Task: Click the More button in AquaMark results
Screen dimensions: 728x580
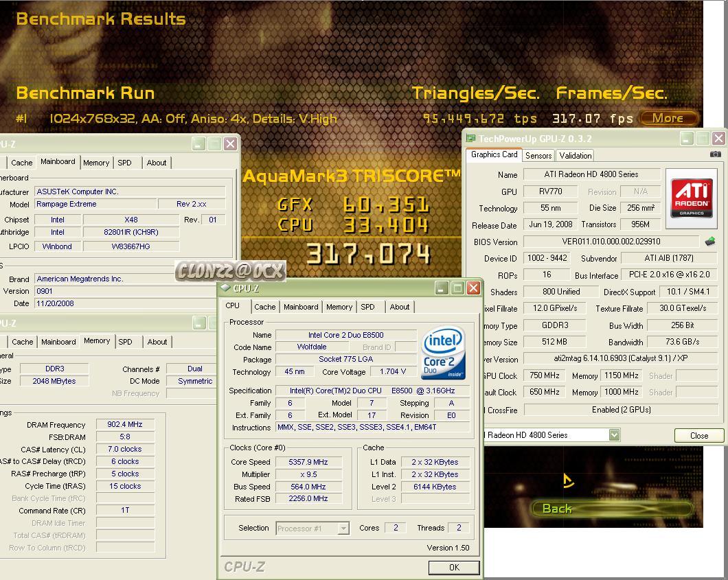Action: pos(668,118)
